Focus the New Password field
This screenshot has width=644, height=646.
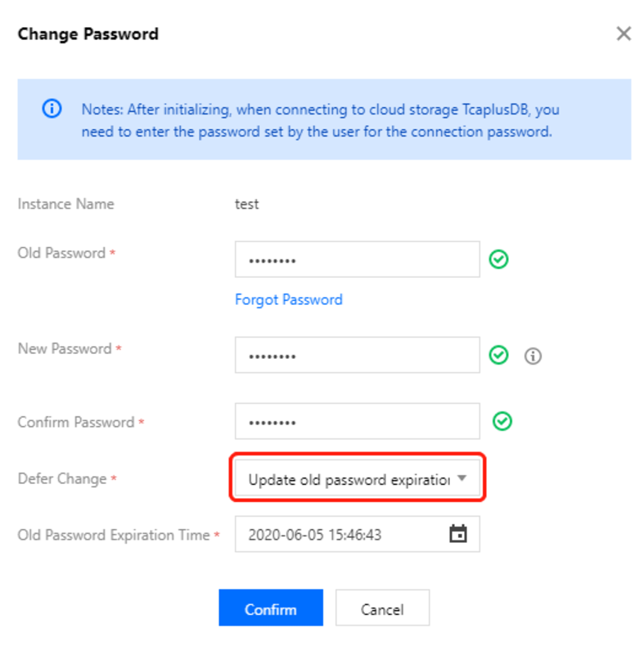pos(357,356)
